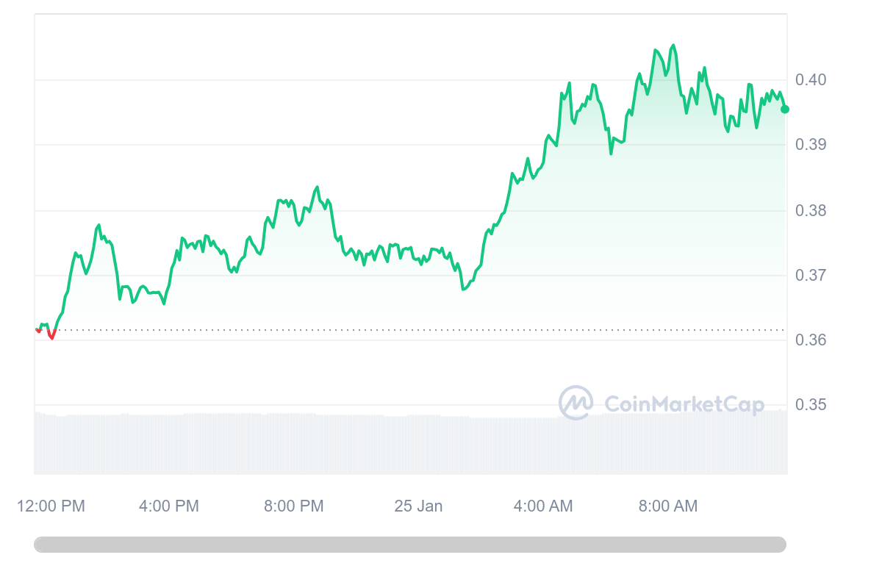882x588 pixels.
Task: Click the 0.36 price axis label
Action: [x=811, y=340]
